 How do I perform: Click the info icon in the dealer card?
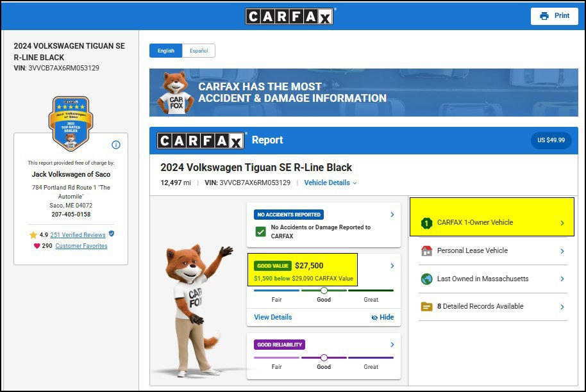[x=116, y=145]
